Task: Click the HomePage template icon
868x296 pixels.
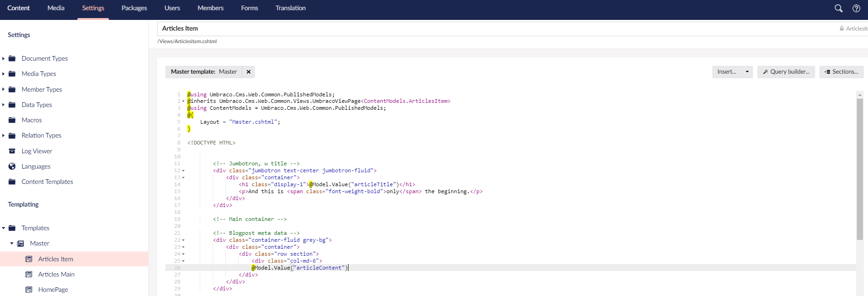Action: pyautogui.click(x=29, y=290)
